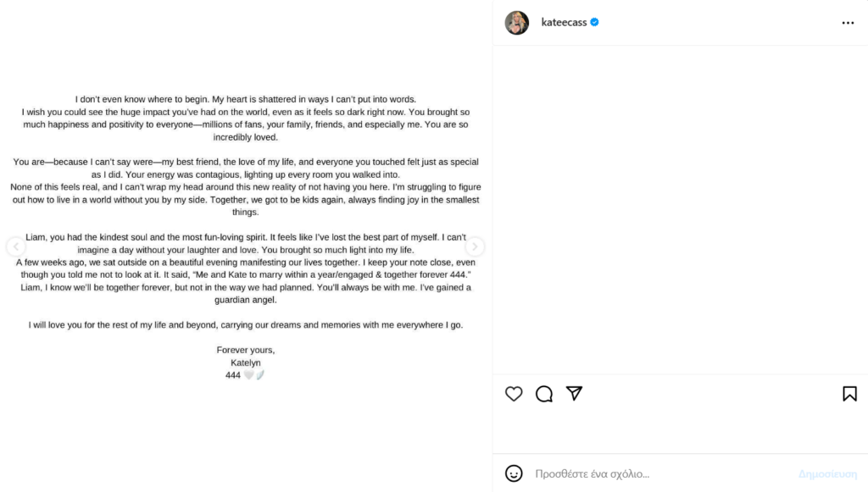Go to the previous carousel slide
Image resolution: width=868 pixels, height=492 pixels.
click(x=15, y=247)
